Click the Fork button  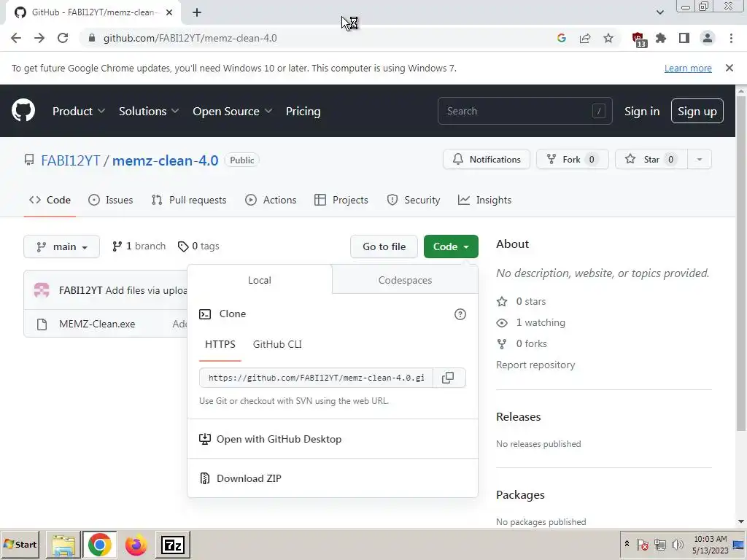click(572, 160)
